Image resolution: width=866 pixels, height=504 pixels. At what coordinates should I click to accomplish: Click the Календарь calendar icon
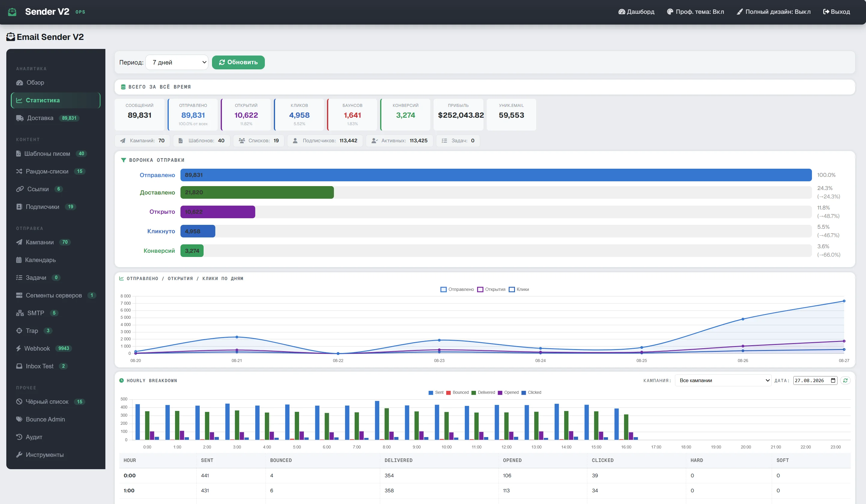click(19, 260)
